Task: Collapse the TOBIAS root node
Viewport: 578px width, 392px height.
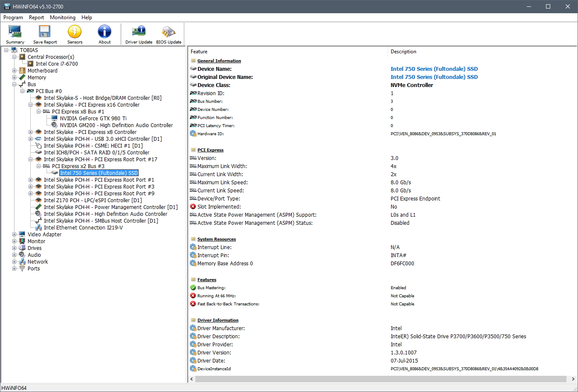Action: point(6,50)
